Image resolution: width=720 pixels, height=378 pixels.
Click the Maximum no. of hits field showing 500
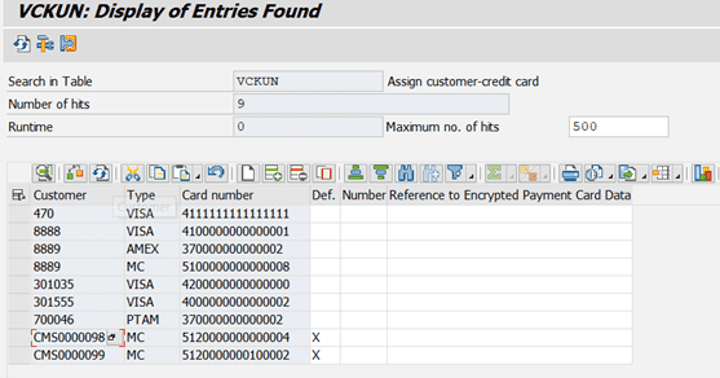[619, 127]
